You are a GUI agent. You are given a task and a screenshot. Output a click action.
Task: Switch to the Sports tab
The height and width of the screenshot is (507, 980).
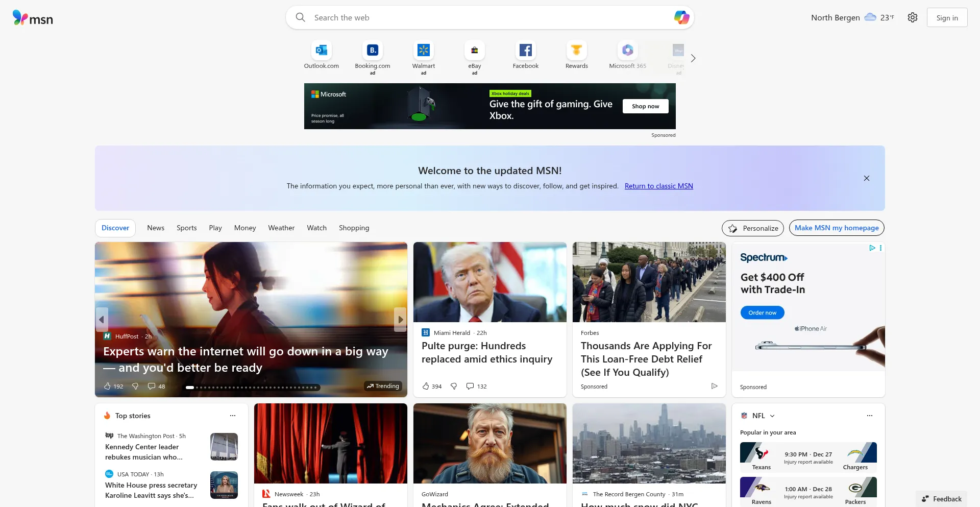(x=186, y=228)
